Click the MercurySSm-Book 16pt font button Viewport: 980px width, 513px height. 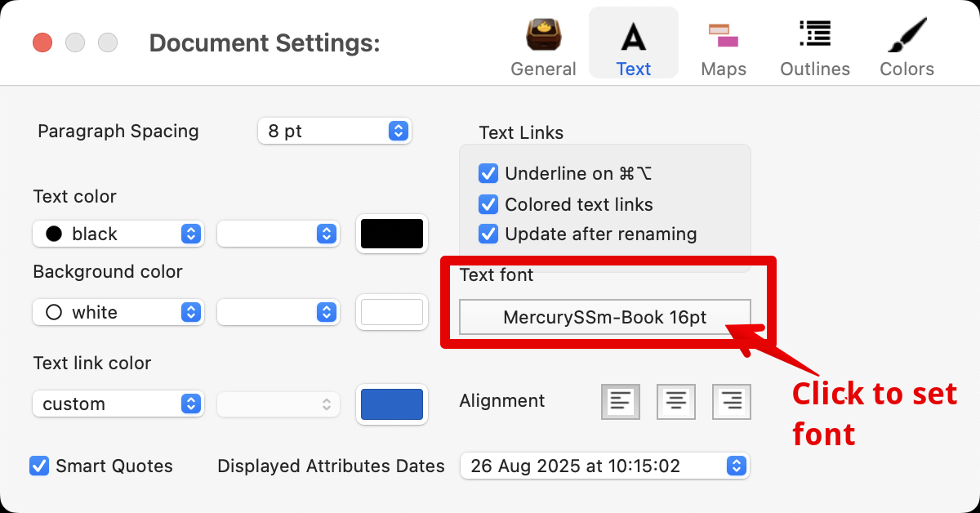pos(604,317)
